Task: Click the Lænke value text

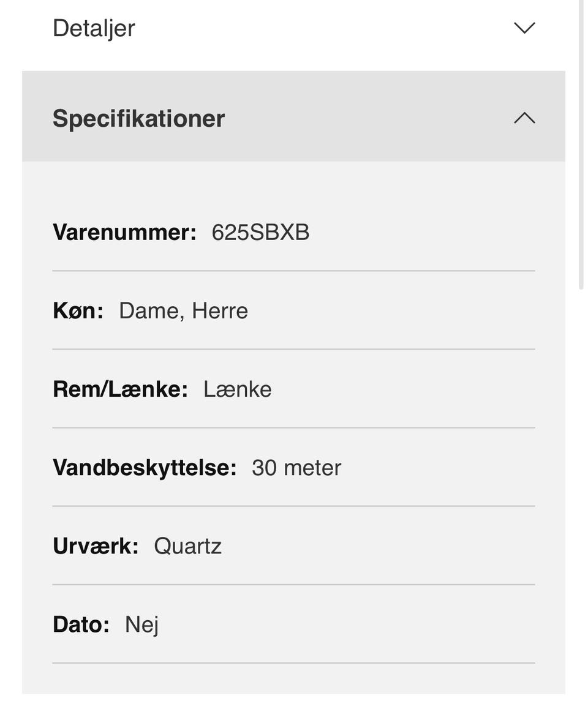Action: [x=238, y=389]
